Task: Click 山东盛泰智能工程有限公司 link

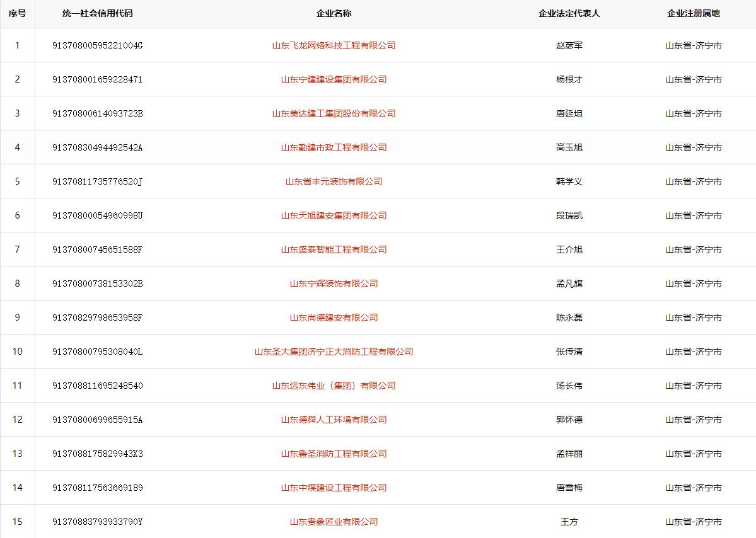Action: click(334, 249)
